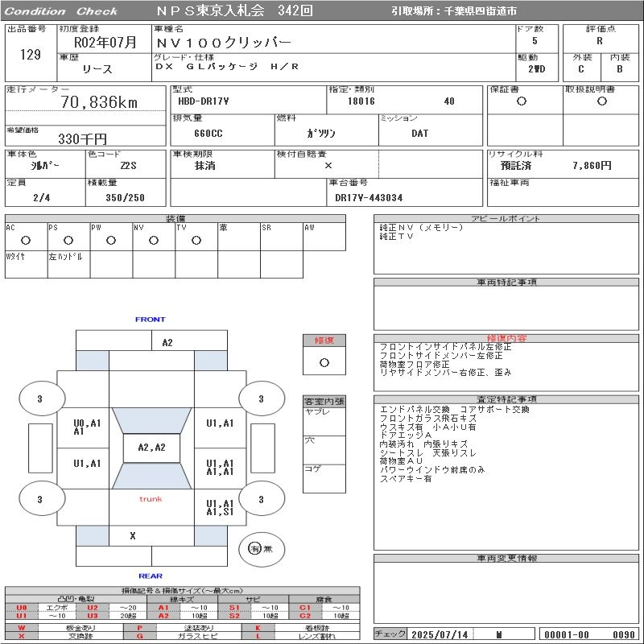Image resolution: width=644 pixels, height=644 pixels.
Task: Click appeal point "純正TV"
Action: [396, 236]
